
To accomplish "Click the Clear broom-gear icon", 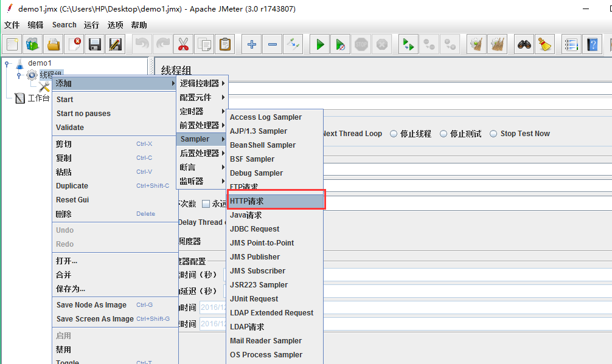I will (x=476, y=44).
